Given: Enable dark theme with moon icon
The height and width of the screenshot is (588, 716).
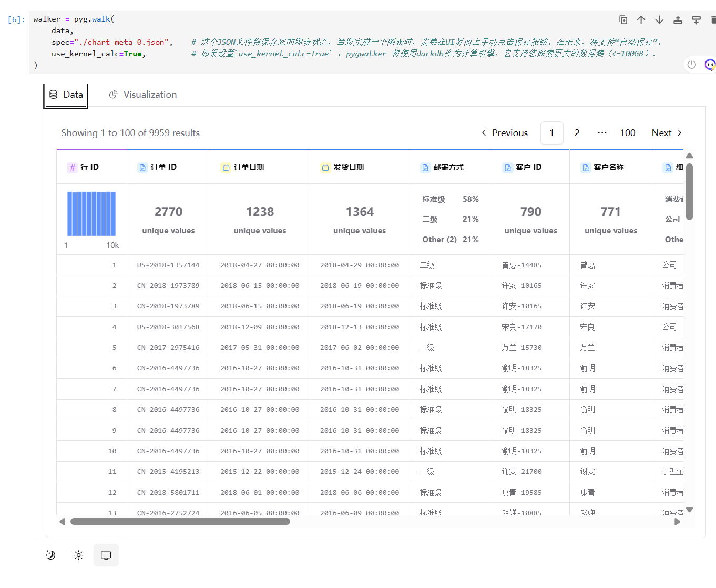Looking at the screenshot, I should [50, 554].
